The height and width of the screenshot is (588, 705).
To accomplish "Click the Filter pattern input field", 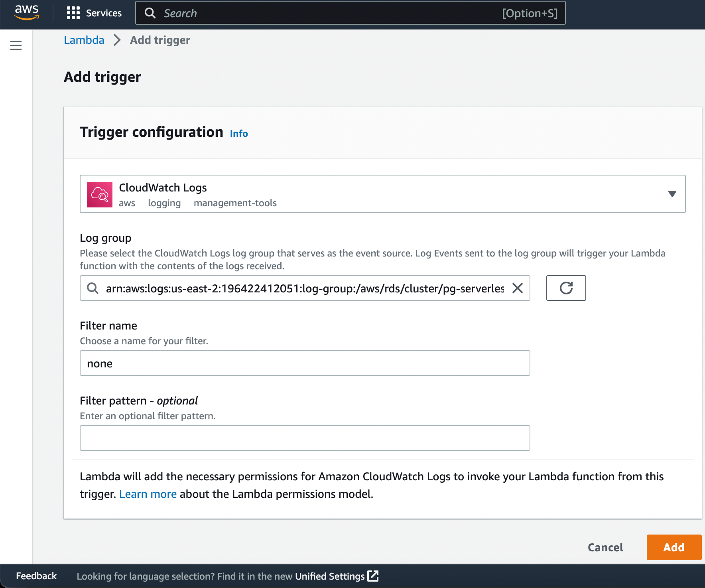I will pos(305,438).
